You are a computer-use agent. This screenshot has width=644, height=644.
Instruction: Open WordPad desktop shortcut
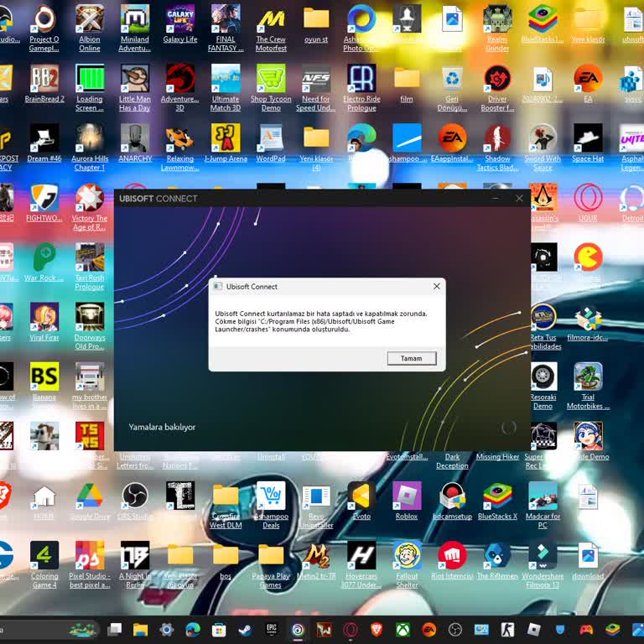pyautogui.click(x=271, y=143)
